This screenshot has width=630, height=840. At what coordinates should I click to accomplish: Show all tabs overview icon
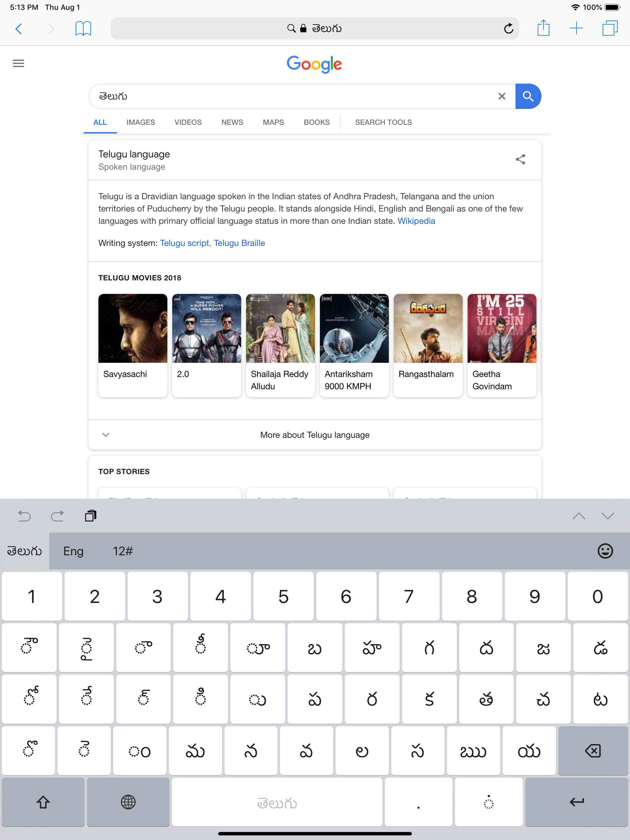click(x=610, y=29)
